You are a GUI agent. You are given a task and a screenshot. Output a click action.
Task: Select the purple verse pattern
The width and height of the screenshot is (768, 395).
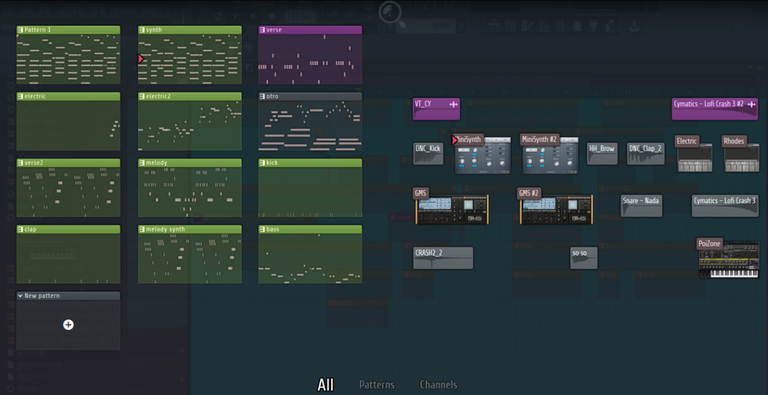(311, 55)
